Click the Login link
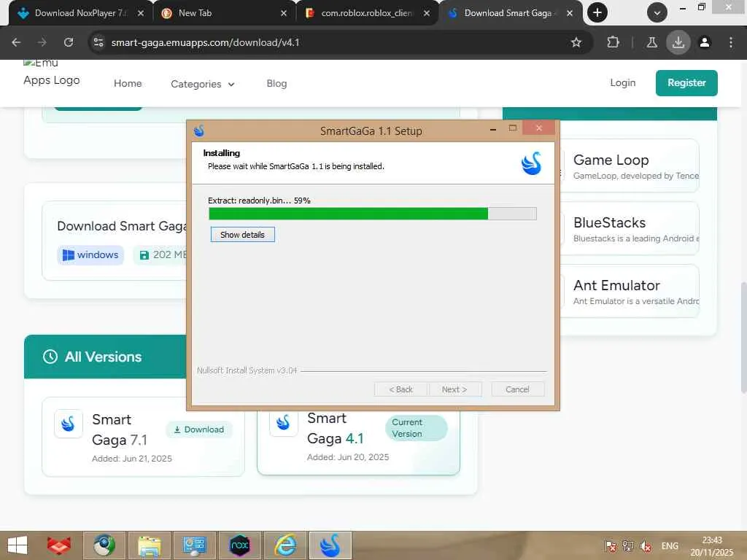Image resolution: width=747 pixels, height=560 pixels. coord(623,82)
